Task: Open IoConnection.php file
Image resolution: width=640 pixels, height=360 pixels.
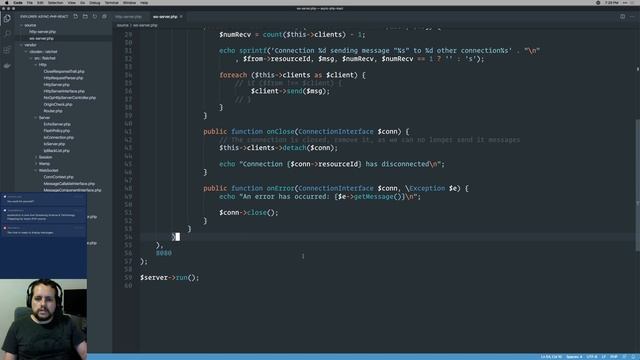Action: (59, 138)
